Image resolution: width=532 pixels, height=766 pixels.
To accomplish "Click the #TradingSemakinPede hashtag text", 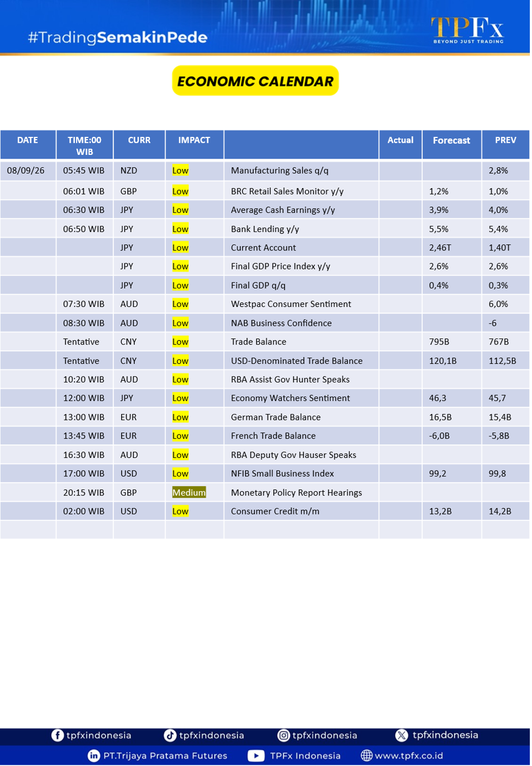I will point(118,37).
